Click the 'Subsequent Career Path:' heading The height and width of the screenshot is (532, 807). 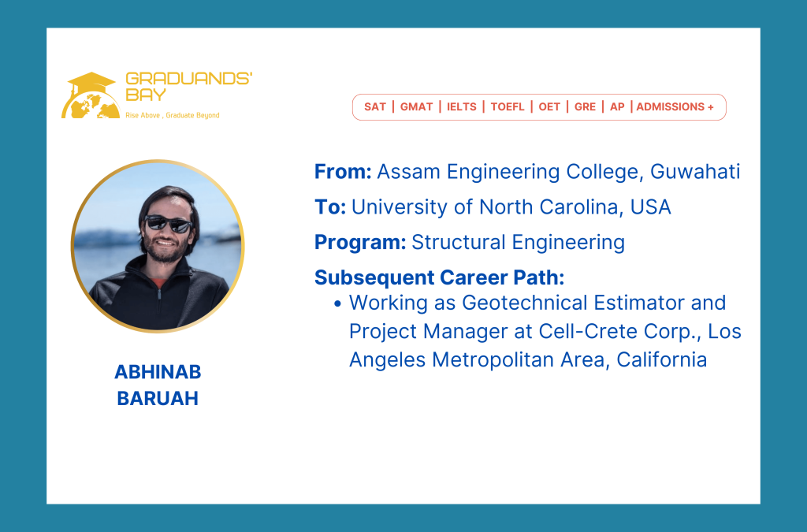click(x=439, y=277)
